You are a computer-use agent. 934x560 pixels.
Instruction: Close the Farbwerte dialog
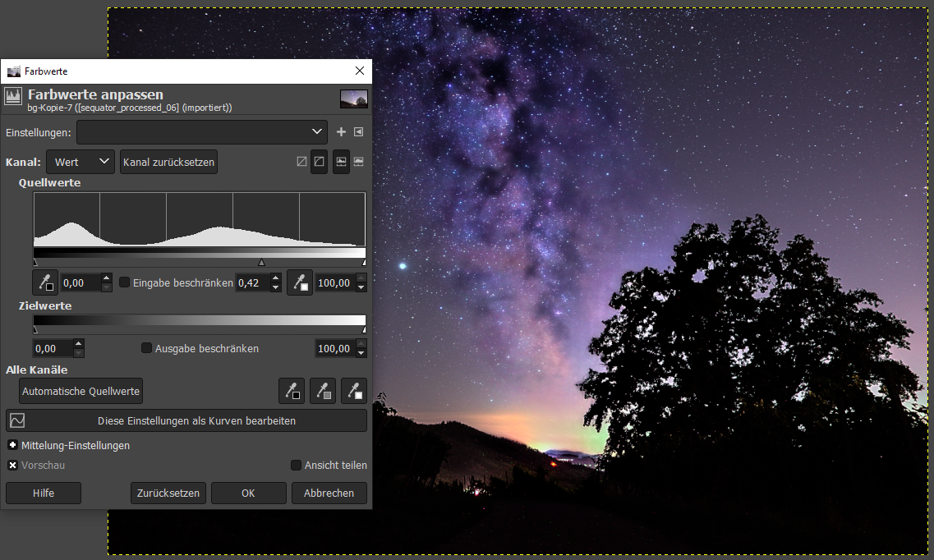click(360, 71)
